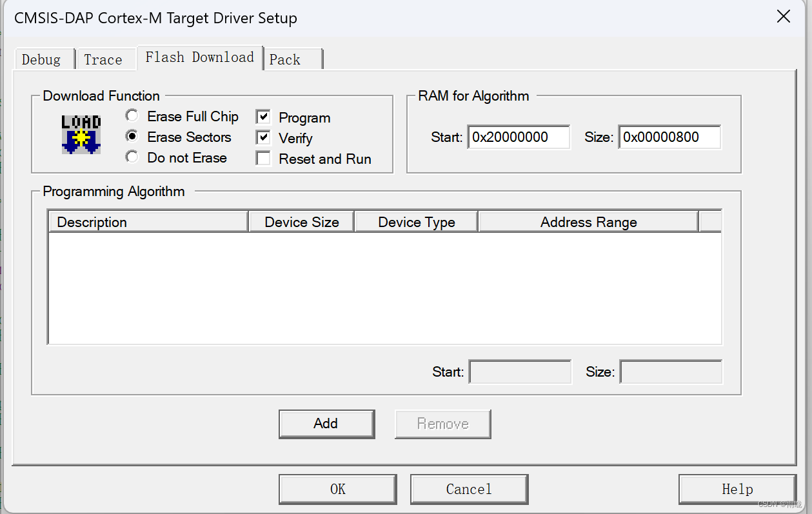Image resolution: width=812 pixels, height=514 pixels.
Task: Select the Do not Erase option
Action: coord(132,157)
